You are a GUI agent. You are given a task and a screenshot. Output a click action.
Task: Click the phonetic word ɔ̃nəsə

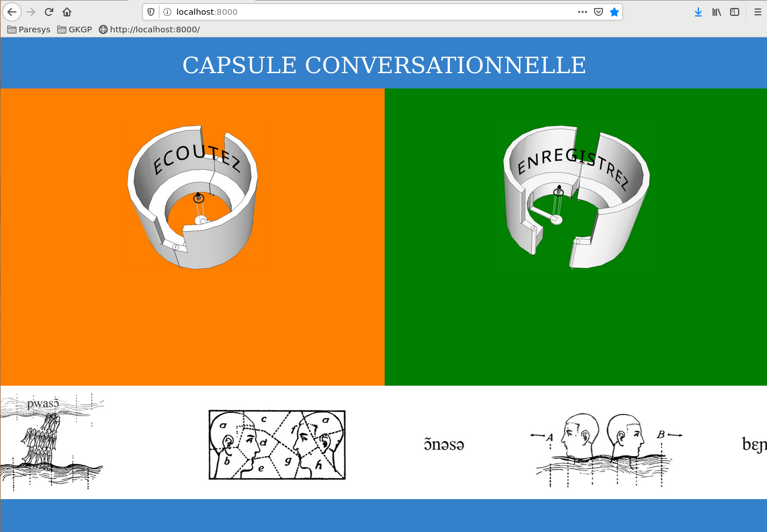pos(444,444)
